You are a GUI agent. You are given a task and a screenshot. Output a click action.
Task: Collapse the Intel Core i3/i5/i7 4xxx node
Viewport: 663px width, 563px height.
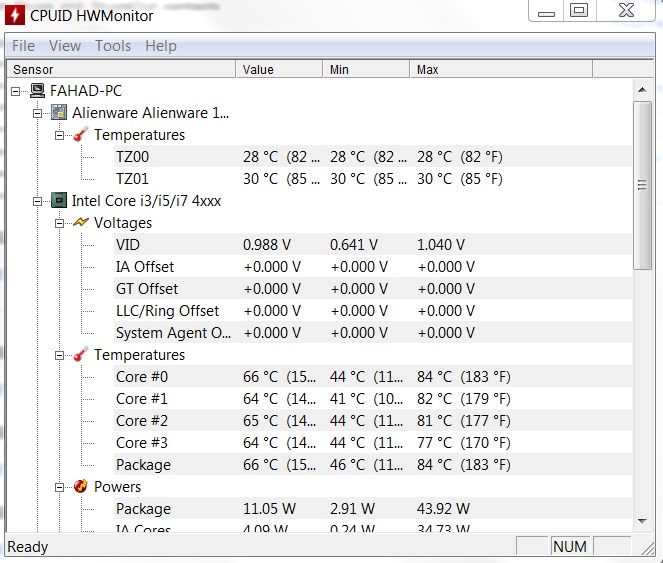38,201
